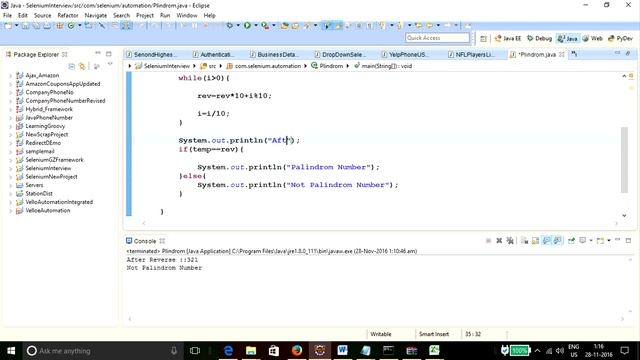Image resolution: width=640 pixels, height=360 pixels.
Task: Open the Window menu
Action: point(187,15)
